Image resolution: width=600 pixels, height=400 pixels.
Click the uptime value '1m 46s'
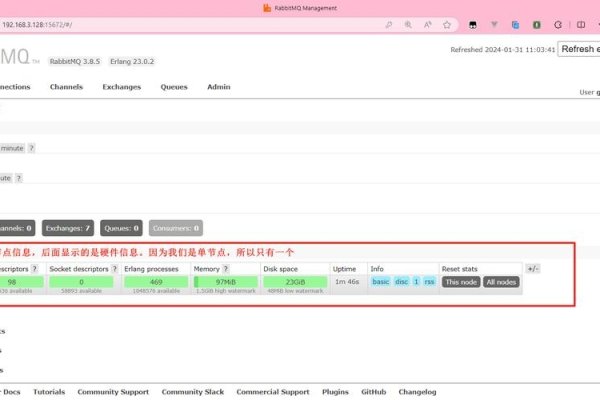tap(347, 282)
